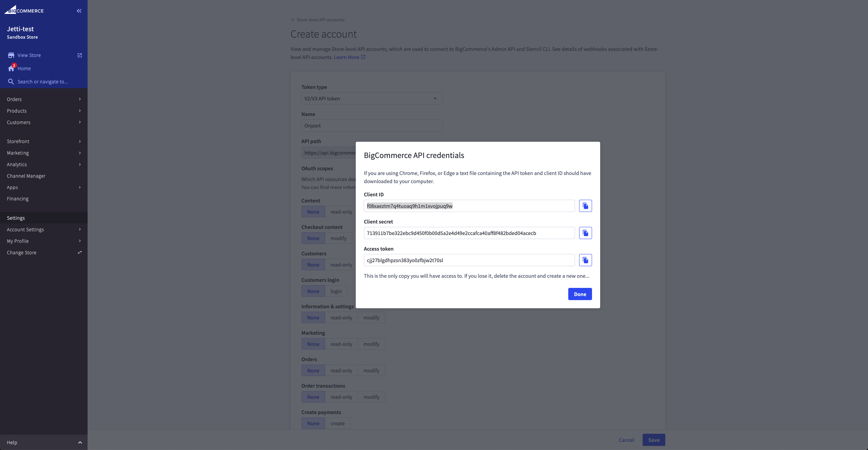Image resolution: width=868 pixels, height=450 pixels.
Task: Open Channel Manager from sidebar
Action: pyautogui.click(x=26, y=176)
